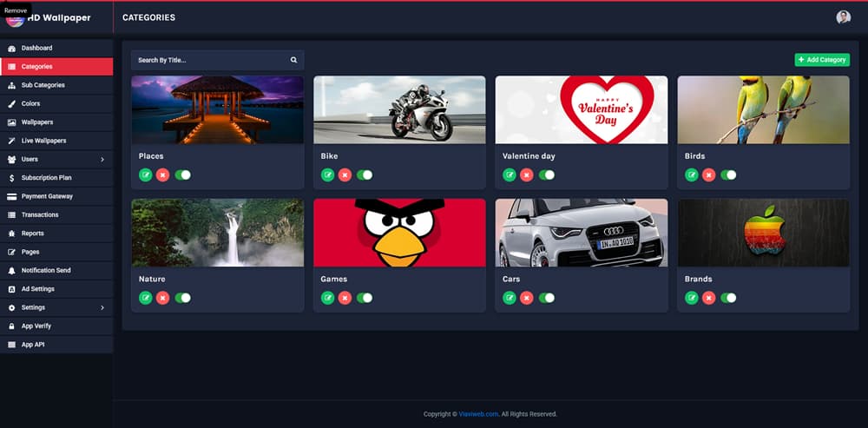This screenshot has height=428, width=868.
Task: Edit the Birds category
Action: (692, 175)
